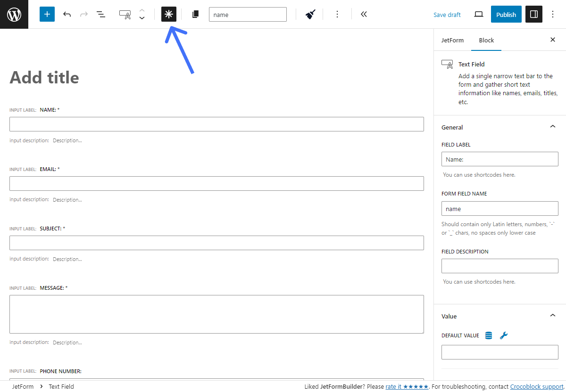Viewport: 566px width, 392px height.
Task: Collapse the toolbar with the double-chevron
Action: 364,14
